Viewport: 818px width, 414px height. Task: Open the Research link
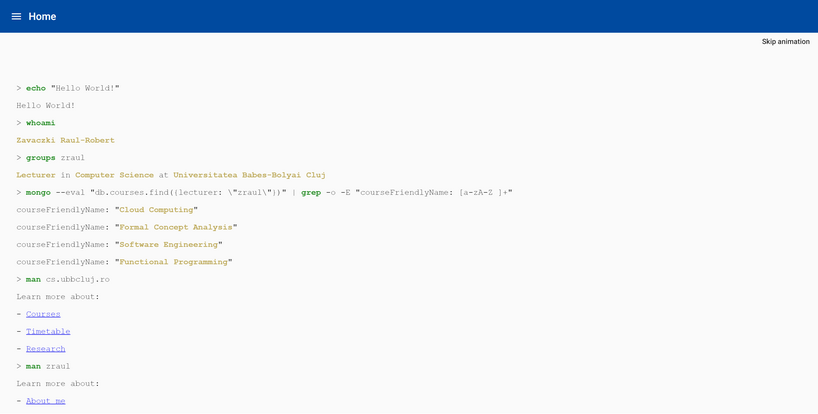click(x=46, y=349)
